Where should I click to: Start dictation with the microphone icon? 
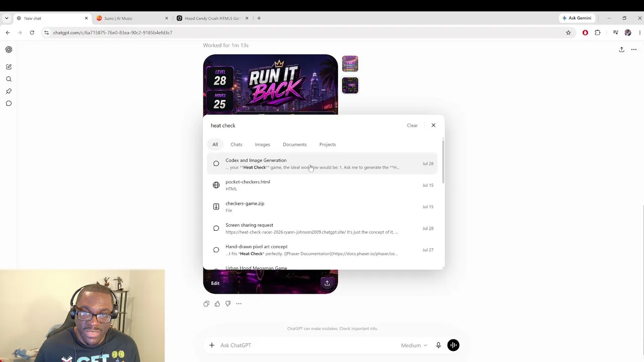coord(438,345)
